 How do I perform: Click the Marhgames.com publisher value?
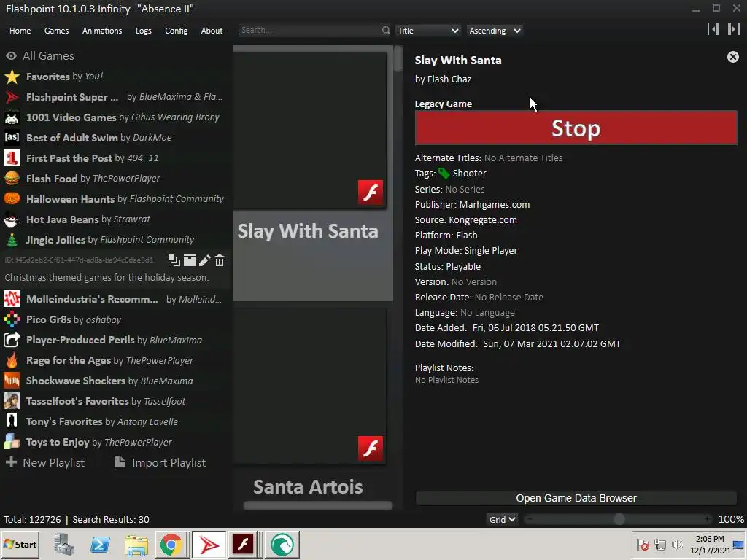(495, 205)
